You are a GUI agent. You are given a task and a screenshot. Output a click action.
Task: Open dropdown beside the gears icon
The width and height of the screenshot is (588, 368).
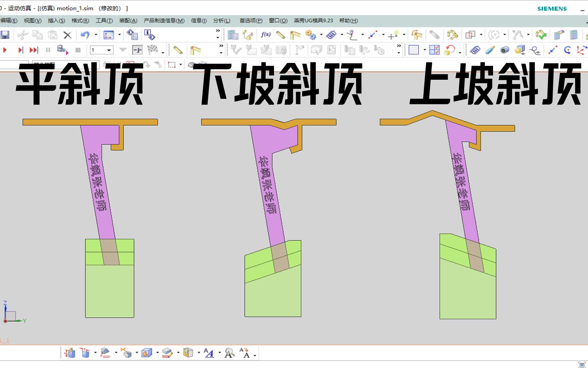coord(321,35)
